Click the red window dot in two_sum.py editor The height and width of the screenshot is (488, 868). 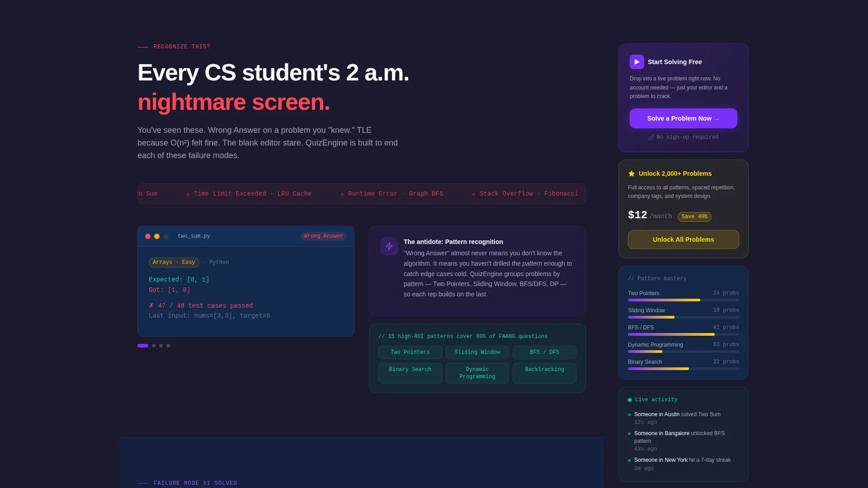(148, 236)
